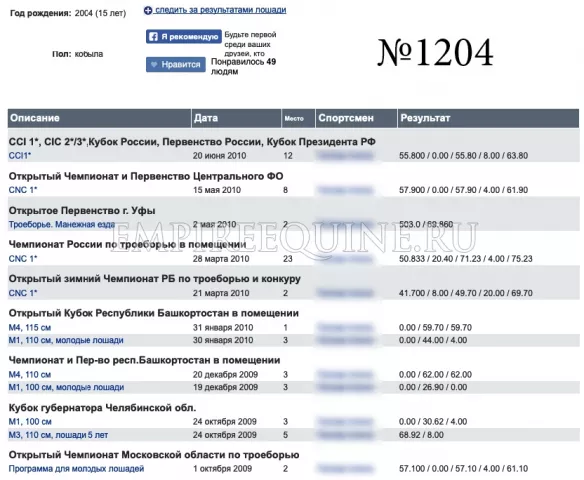Open the CNC 1* link dated 15 мая 2010
This screenshot has height=480, width=584.
click(x=23, y=190)
